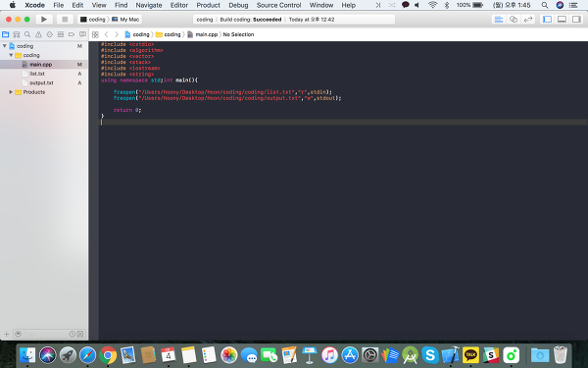The image size is (588, 368).
Task: Open the Find navigator
Action: point(27,34)
